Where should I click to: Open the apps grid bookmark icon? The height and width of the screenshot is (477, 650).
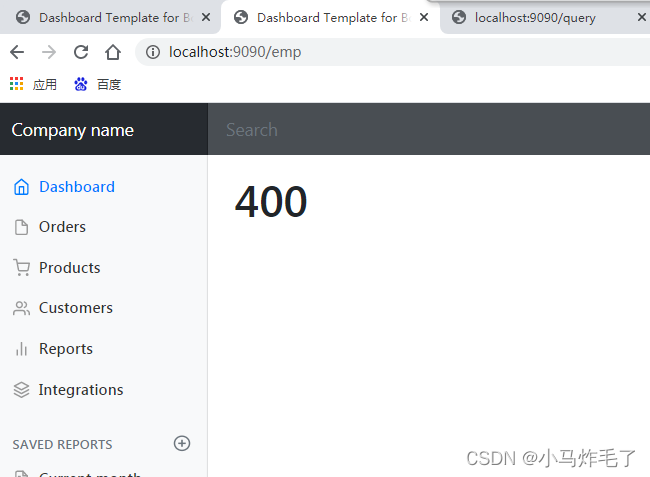pos(17,84)
